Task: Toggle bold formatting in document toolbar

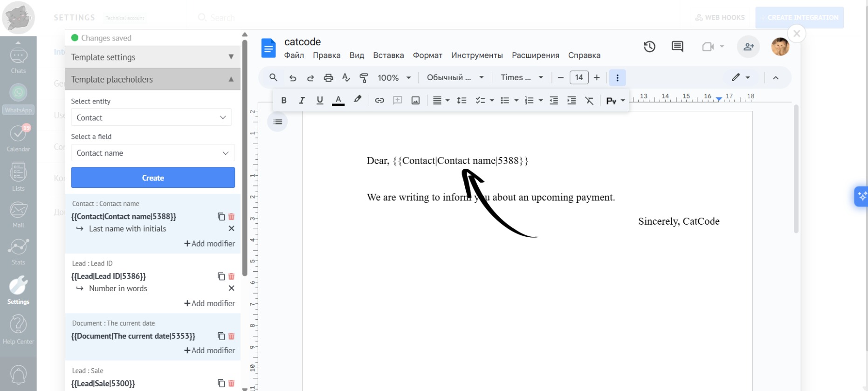Action: [x=283, y=100]
